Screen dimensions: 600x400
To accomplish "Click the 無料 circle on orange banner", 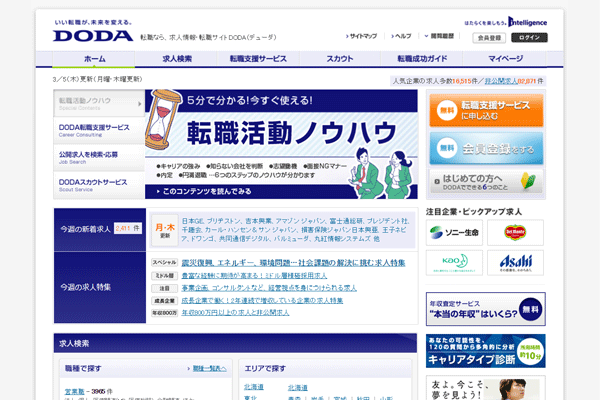I will (447, 110).
